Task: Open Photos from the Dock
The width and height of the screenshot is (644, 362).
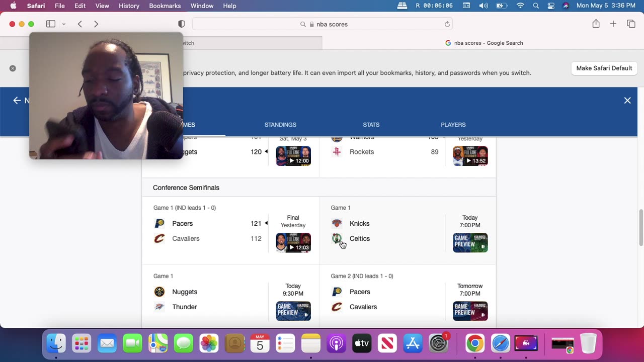Action: pos(209,343)
